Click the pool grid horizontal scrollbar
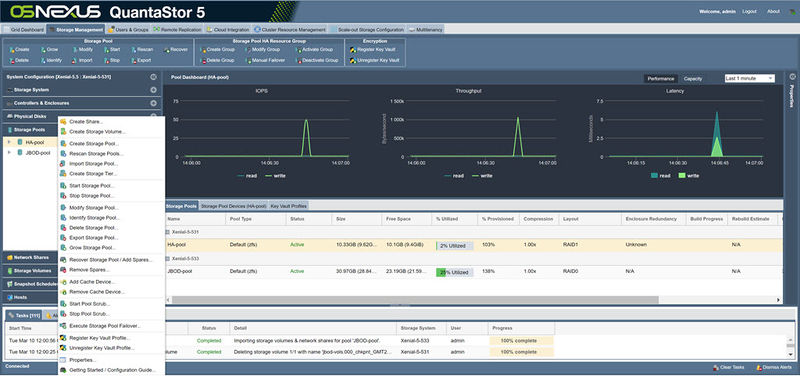Viewport: 800px width, 376px height. coord(415,300)
